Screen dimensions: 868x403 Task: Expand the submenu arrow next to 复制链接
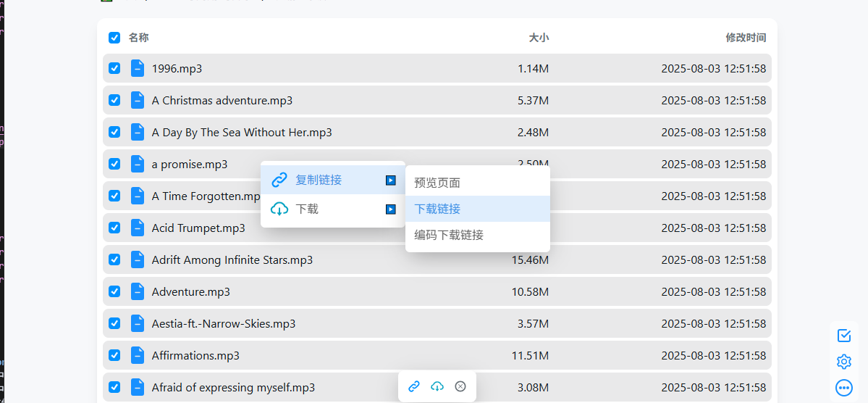(390, 180)
